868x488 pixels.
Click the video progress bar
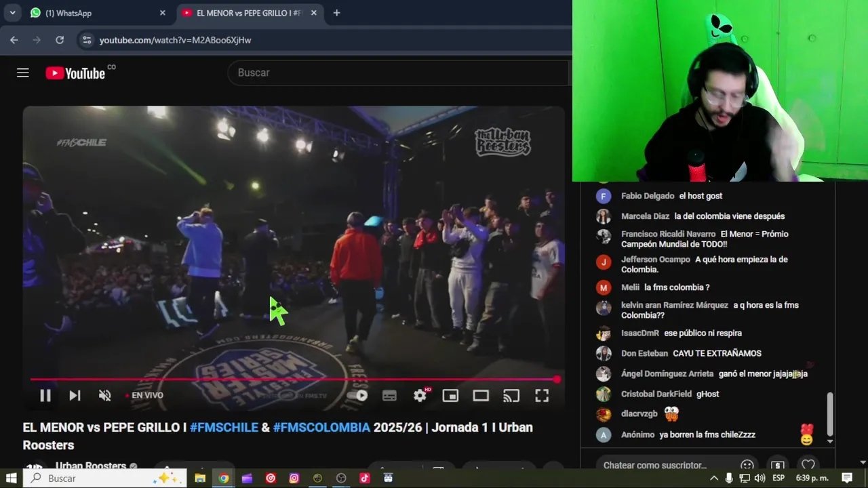pyautogui.click(x=293, y=380)
